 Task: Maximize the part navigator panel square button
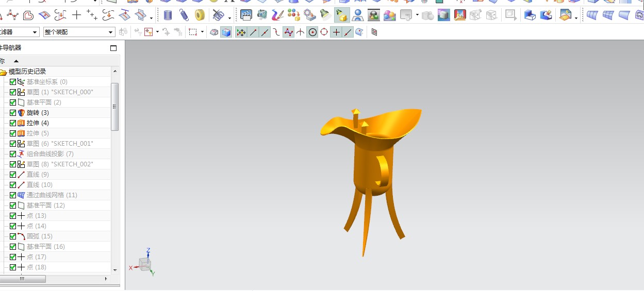tap(114, 48)
